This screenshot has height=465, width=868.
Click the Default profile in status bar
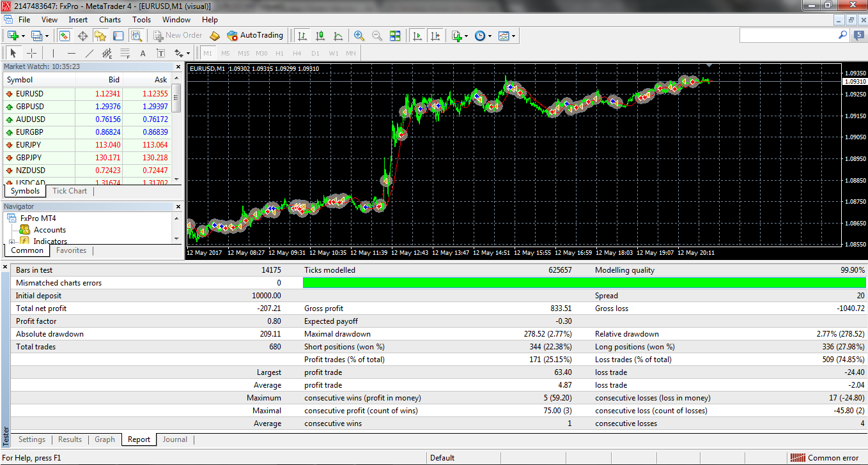point(442,457)
